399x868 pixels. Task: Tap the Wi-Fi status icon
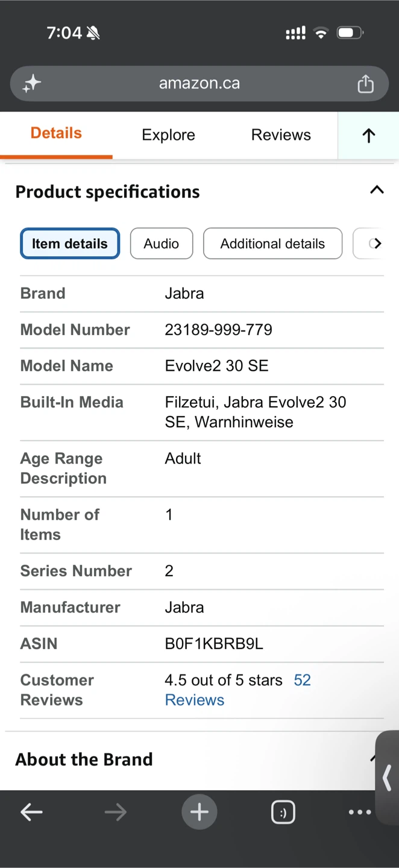pos(321,33)
